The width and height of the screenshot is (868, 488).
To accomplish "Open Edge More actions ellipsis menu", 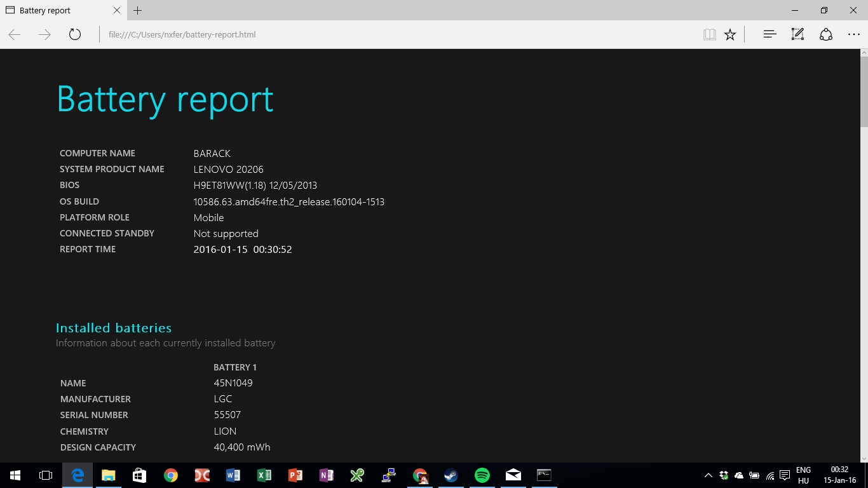I will coord(853,34).
